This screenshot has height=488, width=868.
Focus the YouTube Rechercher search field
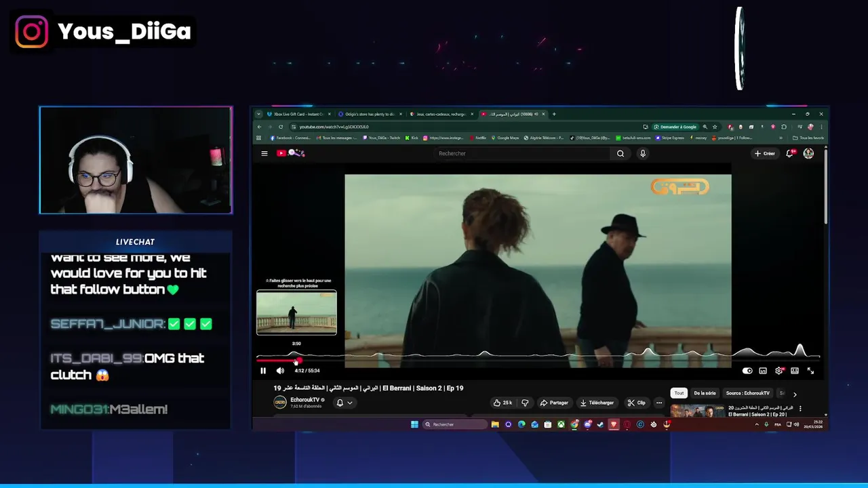522,153
